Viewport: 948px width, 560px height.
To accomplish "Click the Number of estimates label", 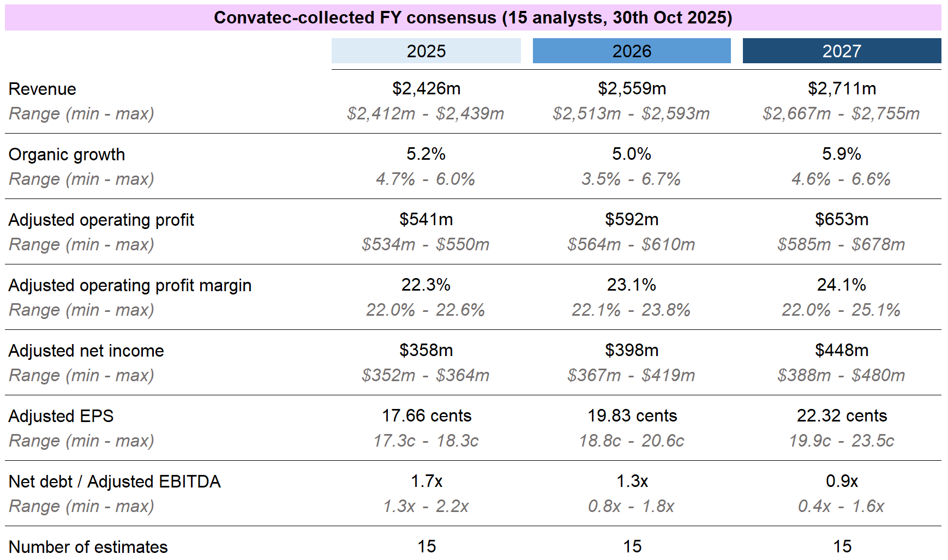I will (x=88, y=547).
